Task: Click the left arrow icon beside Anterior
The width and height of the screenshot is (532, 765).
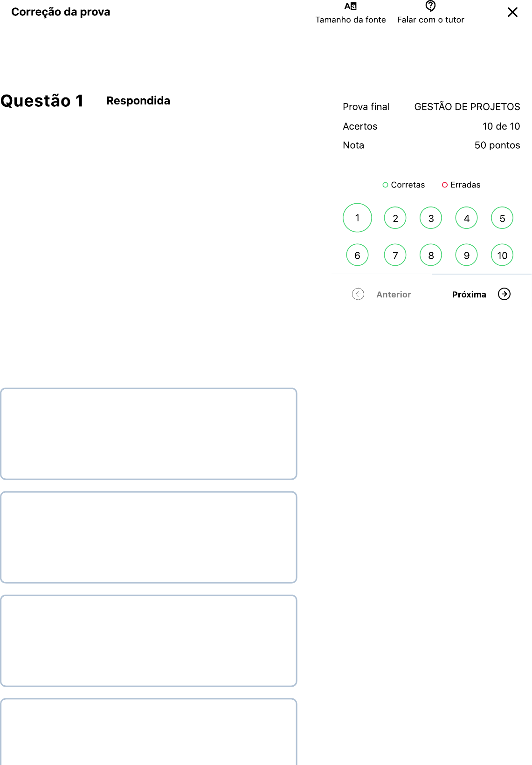Action: tap(358, 294)
